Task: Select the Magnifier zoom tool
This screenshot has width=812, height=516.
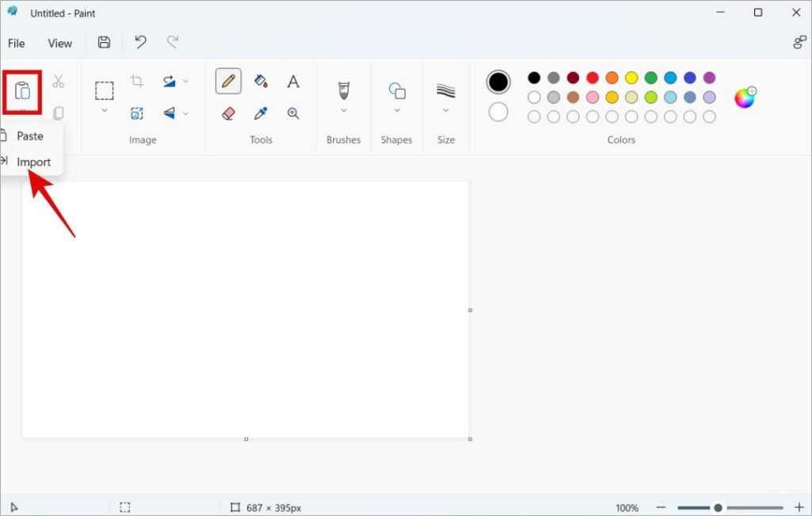Action: click(x=293, y=113)
